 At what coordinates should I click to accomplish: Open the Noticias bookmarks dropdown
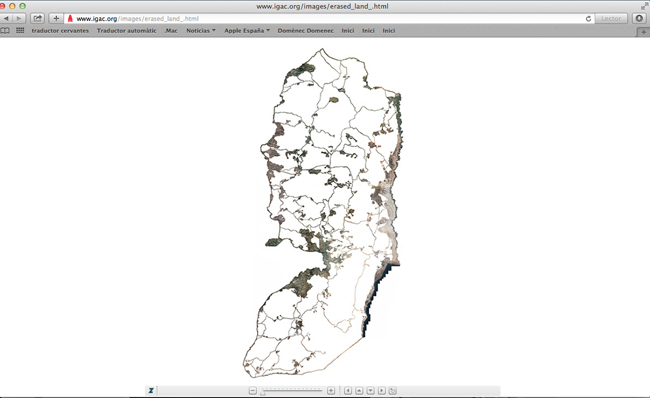(201, 31)
